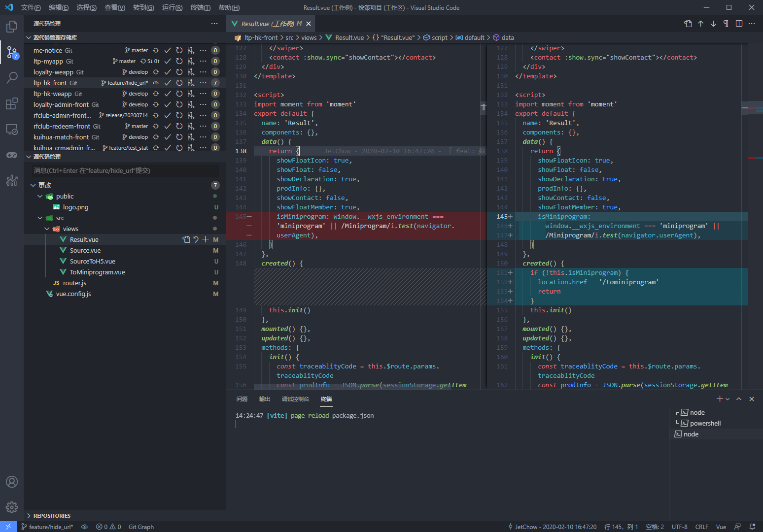Switch to the 问题 panel tab
Screen dimensions: 763x532
(242, 399)
